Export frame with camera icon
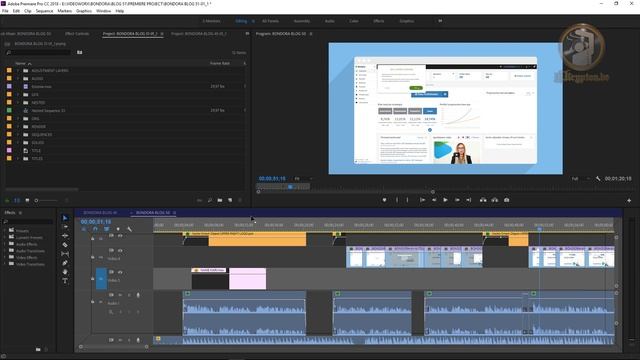The height and width of the screenshot is (360, 640). click(x=507, y=200)
